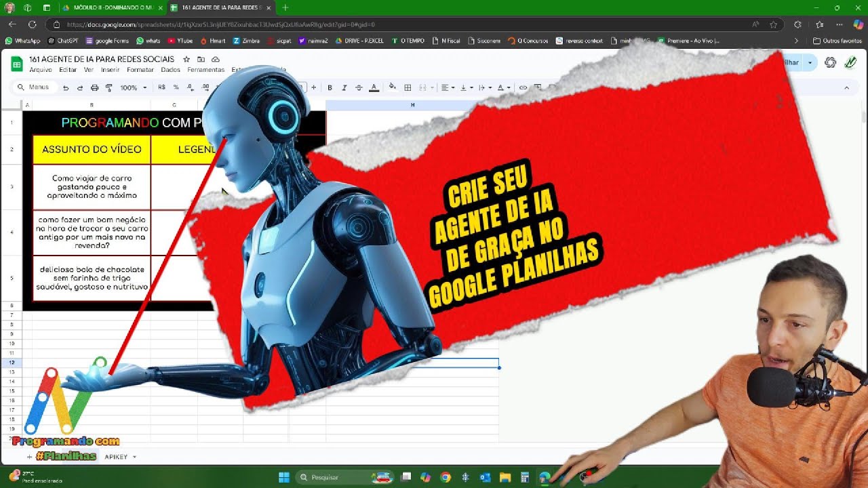The width and height of the screenshot is (868, 488).
Task: Open the zoom 100% dropdown
Action: [134, 87]
